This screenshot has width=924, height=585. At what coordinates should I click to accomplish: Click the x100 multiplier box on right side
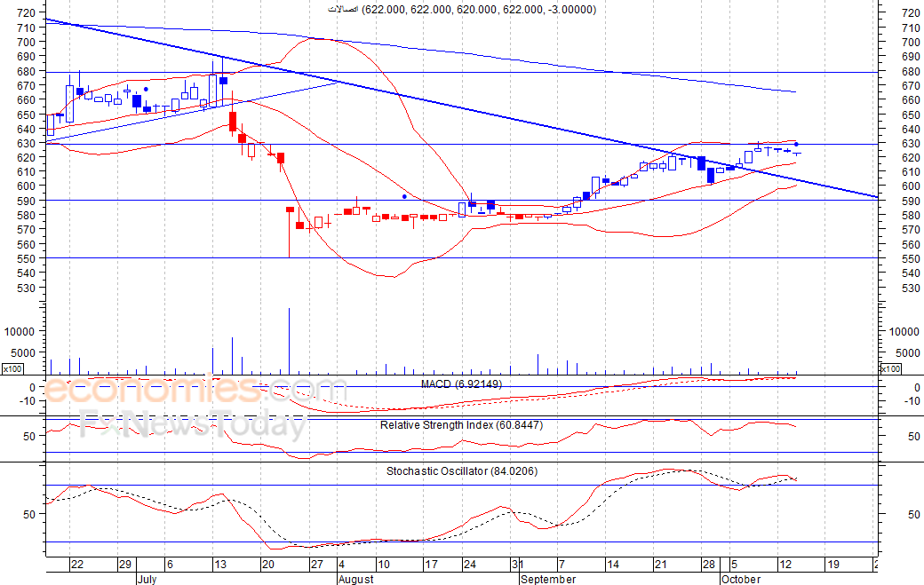coord(890,369)
